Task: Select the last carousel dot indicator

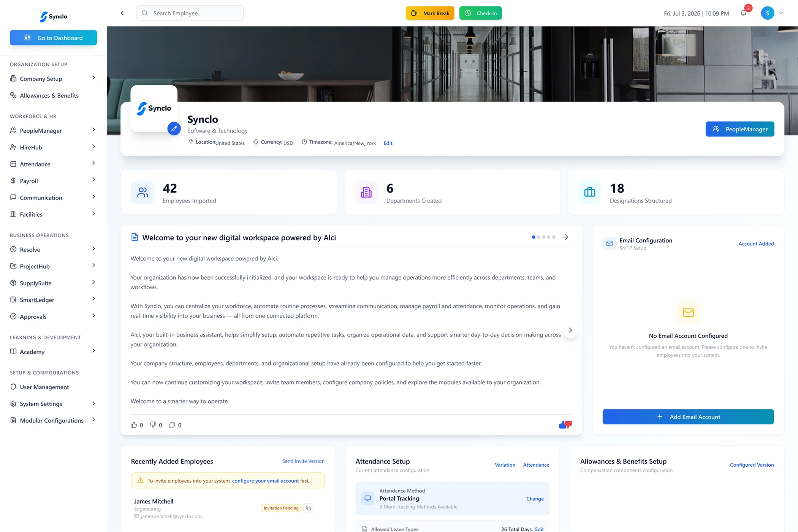Action: 554,237
